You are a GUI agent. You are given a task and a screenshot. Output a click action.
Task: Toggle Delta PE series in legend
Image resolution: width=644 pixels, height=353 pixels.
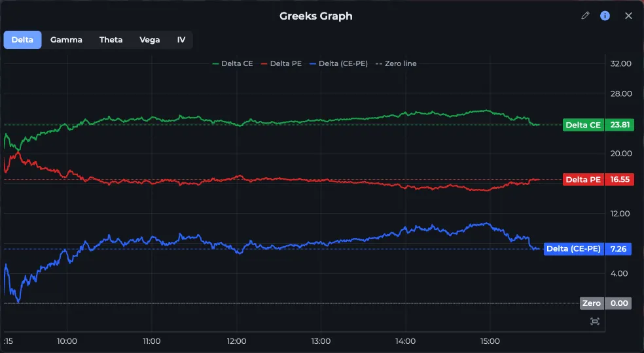pyautogui.click(x=281, y=63)
